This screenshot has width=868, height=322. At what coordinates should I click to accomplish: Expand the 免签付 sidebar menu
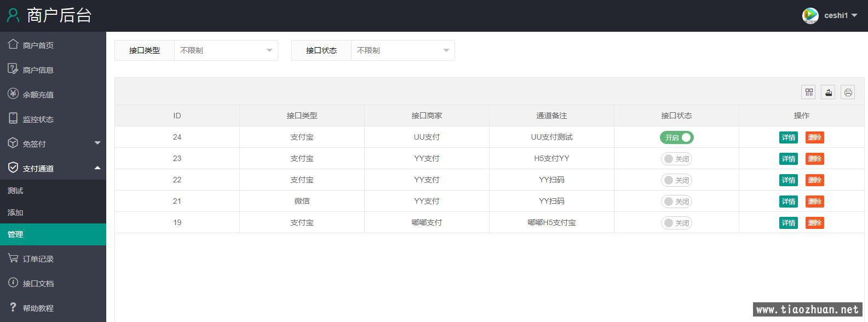[x=53, y=143]
